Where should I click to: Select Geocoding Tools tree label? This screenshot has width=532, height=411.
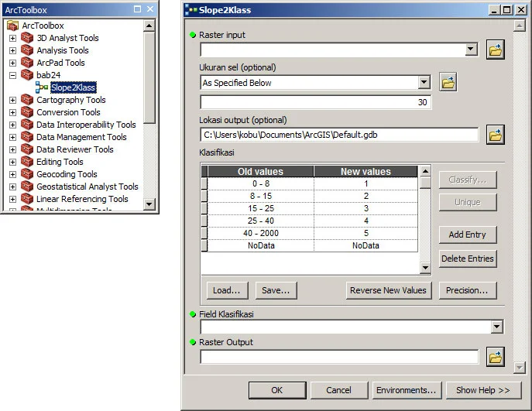coord(67,174)
